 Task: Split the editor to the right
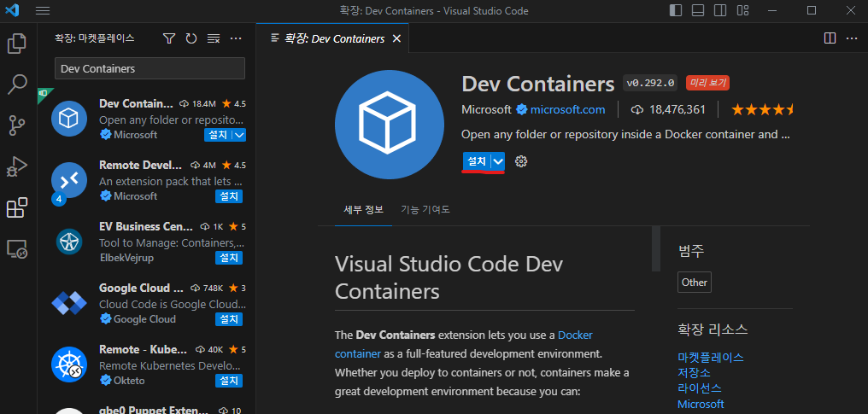pos(830,38)
